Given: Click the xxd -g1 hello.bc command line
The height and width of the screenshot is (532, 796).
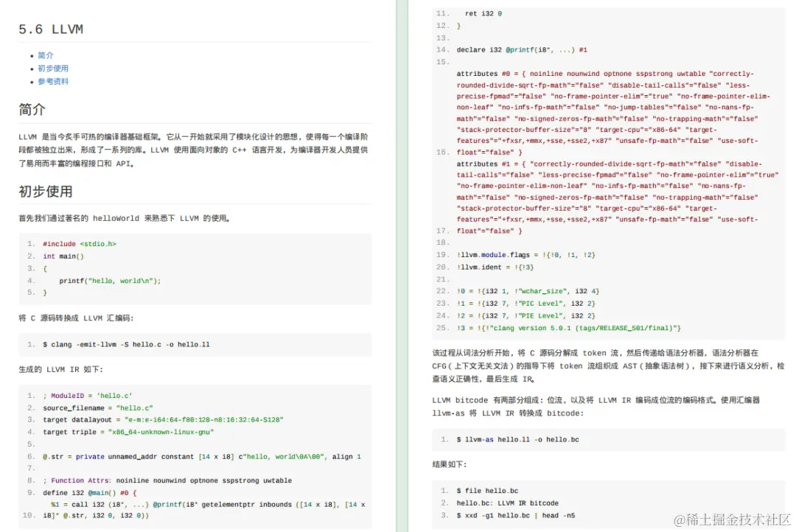Looking at the screenshot, I should click(x=516, y=515).
